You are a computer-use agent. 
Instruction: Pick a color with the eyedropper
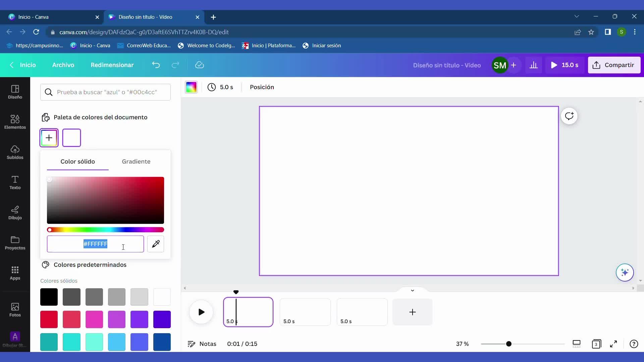point(156,244)
